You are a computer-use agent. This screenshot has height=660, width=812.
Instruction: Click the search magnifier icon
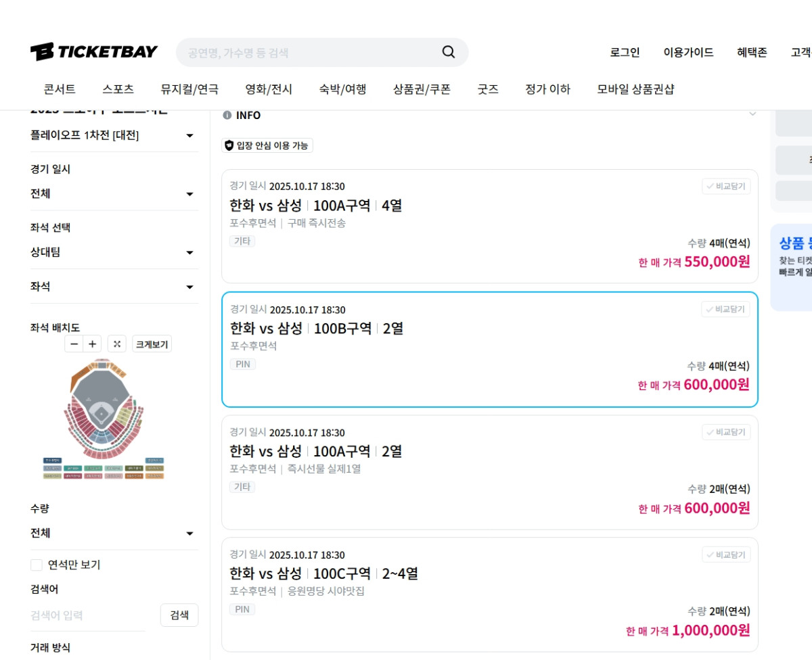(x=448, y=51)
